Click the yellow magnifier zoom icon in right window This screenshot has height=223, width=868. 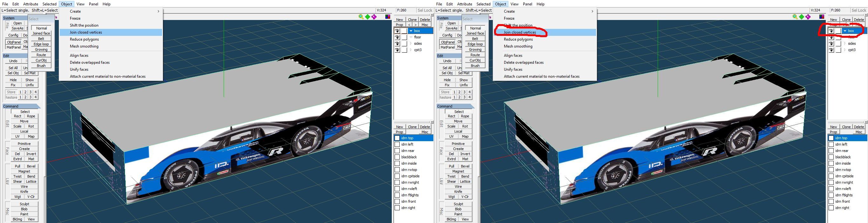pyautogui.click(x=795, y=17)
